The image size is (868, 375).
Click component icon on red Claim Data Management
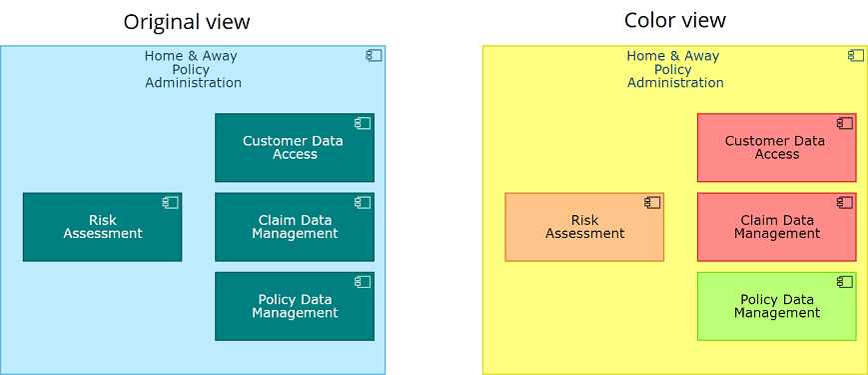(x=845, y=203)
